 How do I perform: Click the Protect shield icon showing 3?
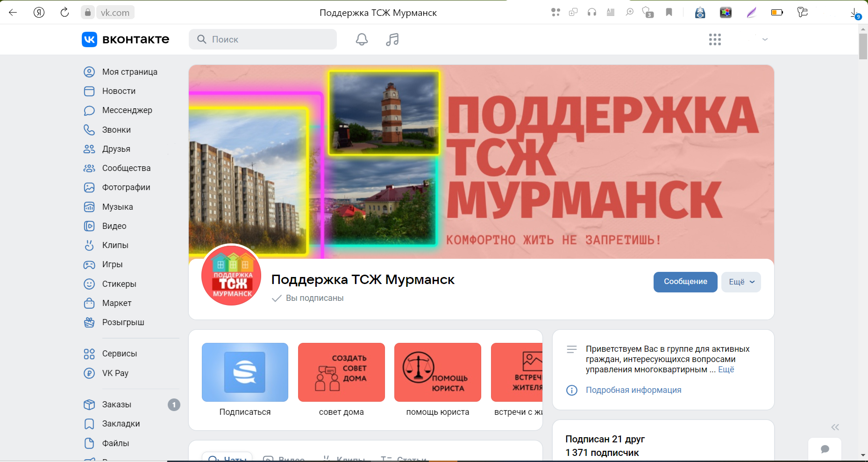pyautogui.click(x=647, y=13)
